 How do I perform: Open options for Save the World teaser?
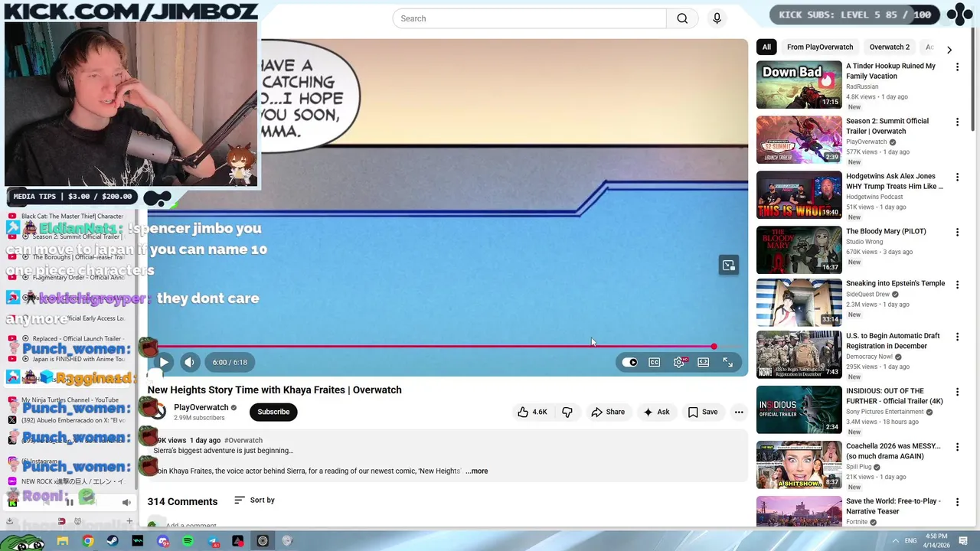point(957,502)
